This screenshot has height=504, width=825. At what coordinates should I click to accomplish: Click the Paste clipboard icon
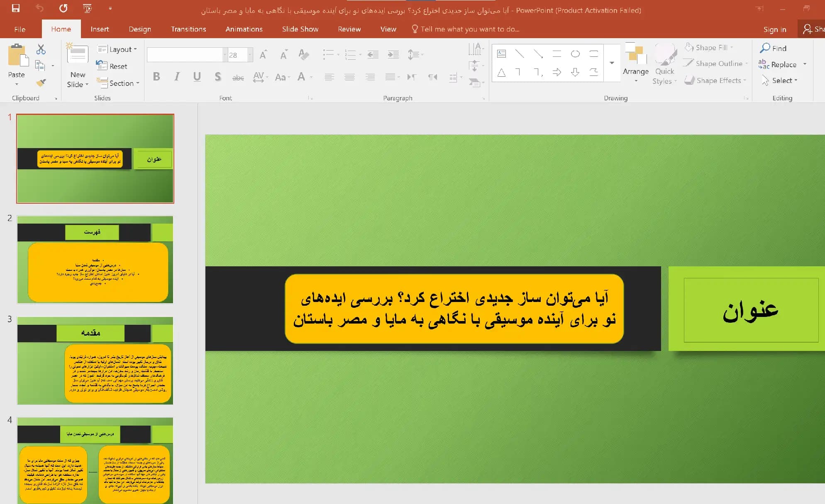(18, 55)
